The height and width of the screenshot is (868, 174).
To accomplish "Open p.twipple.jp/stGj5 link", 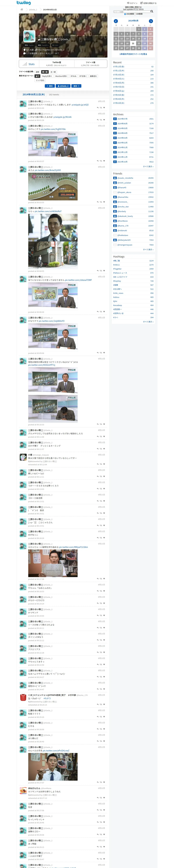I will tap(80, 105).
